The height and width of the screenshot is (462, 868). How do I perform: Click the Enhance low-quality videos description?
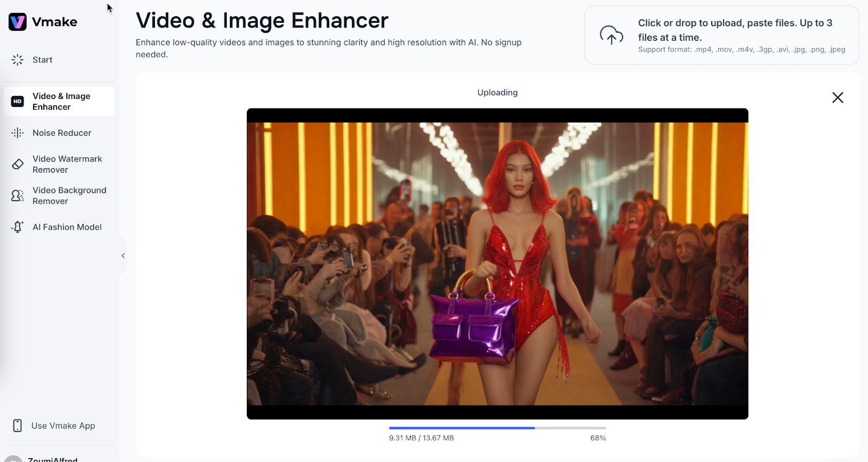329,48
